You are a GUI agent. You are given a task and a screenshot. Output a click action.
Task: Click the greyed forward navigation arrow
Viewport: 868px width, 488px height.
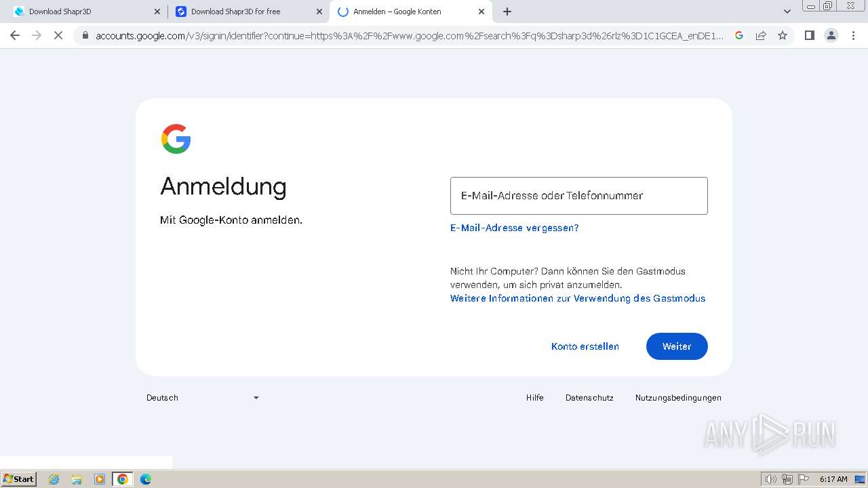coord(37,35)
